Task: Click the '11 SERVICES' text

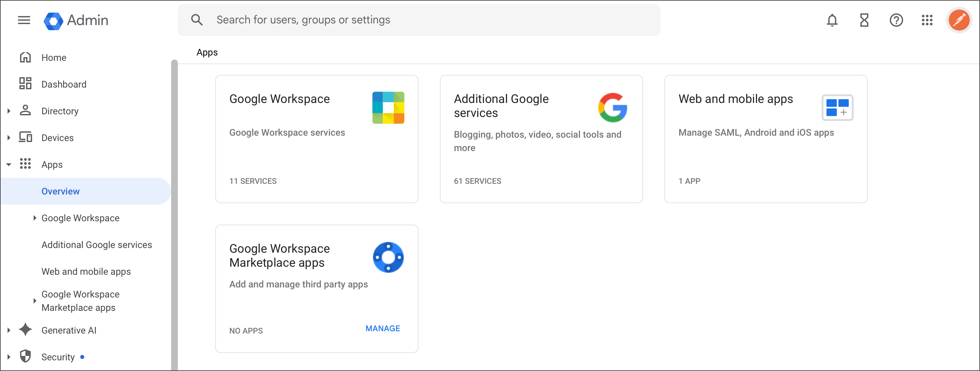Action: coord(253,181)
